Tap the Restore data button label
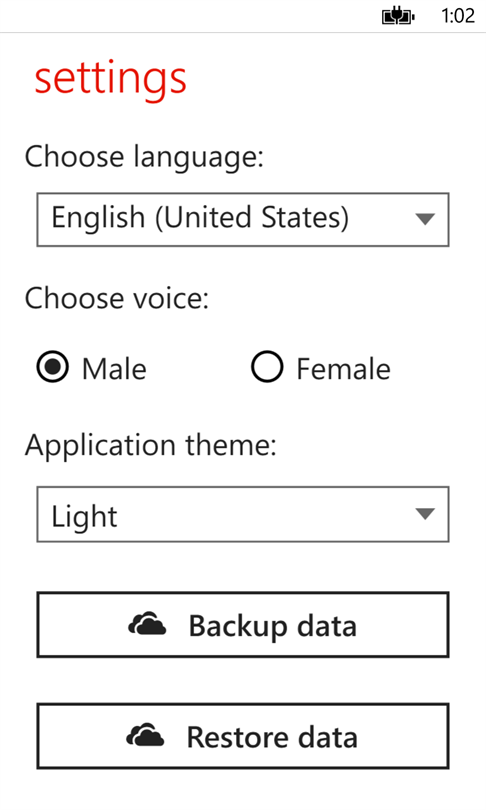Viewport: 486px width, 810px height. [272, 737]
